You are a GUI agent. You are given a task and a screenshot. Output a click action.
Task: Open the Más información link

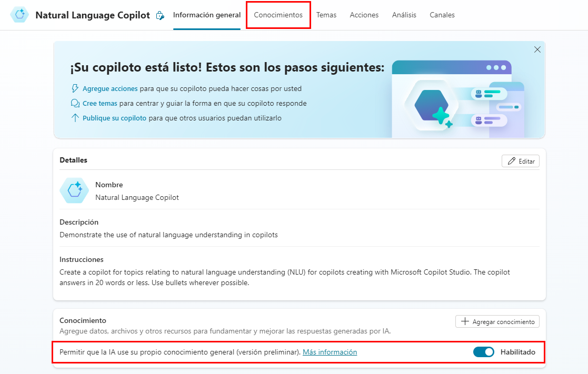330,352
